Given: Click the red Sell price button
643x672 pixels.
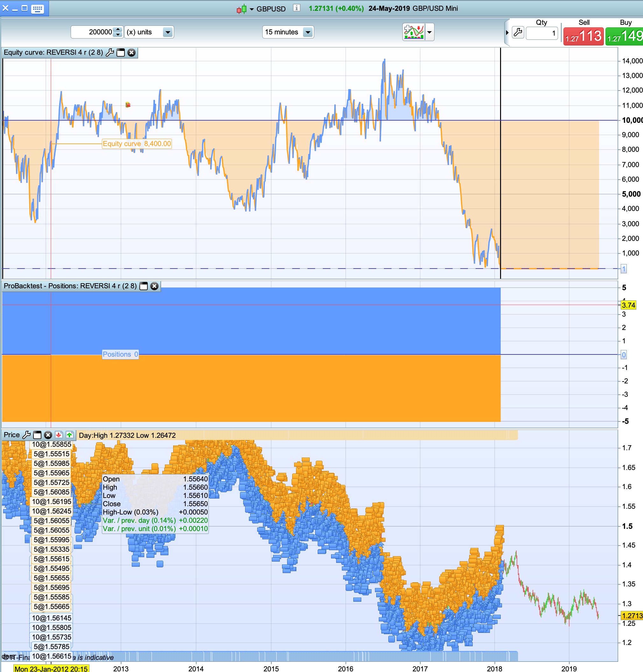Looking at the screenshot, I should coord(583,36).
